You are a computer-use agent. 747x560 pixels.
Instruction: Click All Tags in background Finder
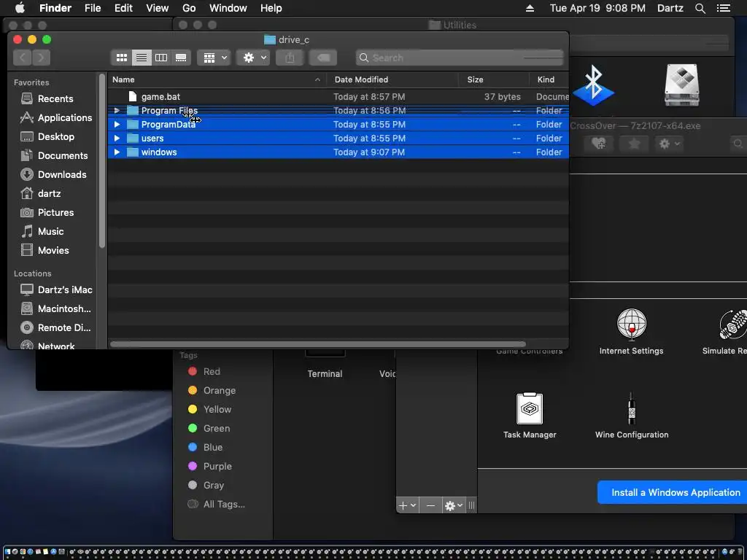[216, 505]
